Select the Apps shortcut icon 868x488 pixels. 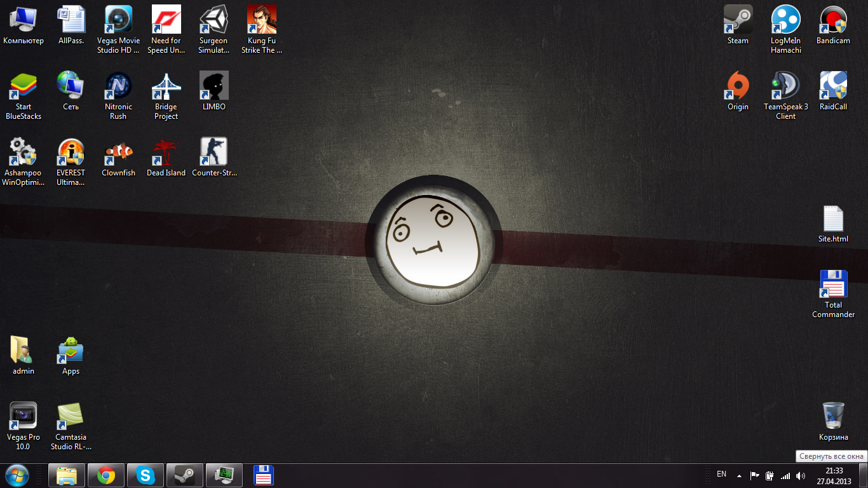(x=71, y=355)
